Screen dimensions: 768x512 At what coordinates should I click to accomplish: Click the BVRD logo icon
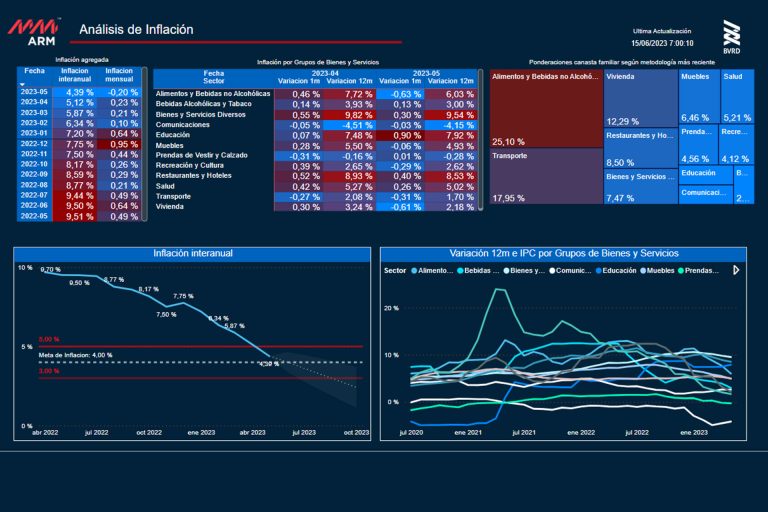coord(731,36)
